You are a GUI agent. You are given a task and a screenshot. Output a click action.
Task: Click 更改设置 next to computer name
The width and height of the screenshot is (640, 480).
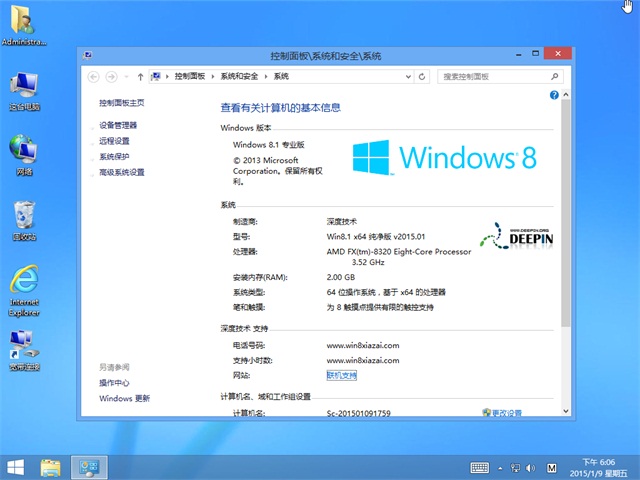(x=505, y=412)
